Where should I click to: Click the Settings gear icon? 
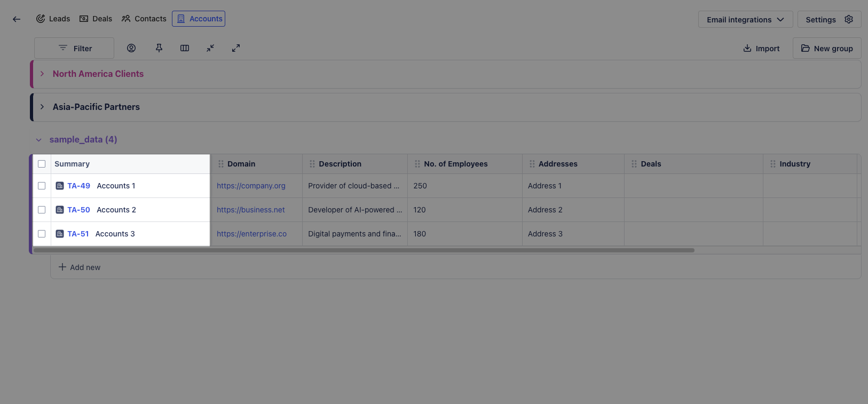[x=849, y=19]
